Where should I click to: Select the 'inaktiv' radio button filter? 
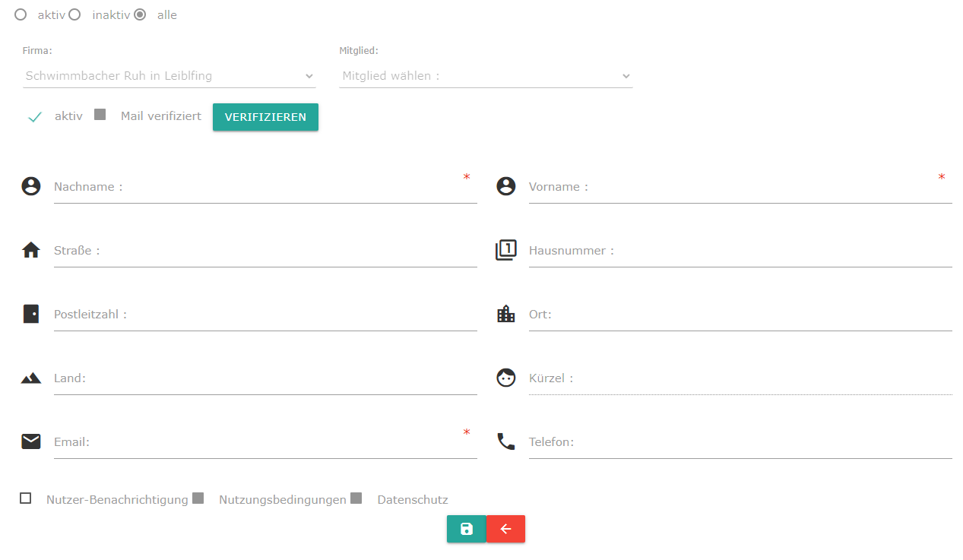click(x=75, y=14)
